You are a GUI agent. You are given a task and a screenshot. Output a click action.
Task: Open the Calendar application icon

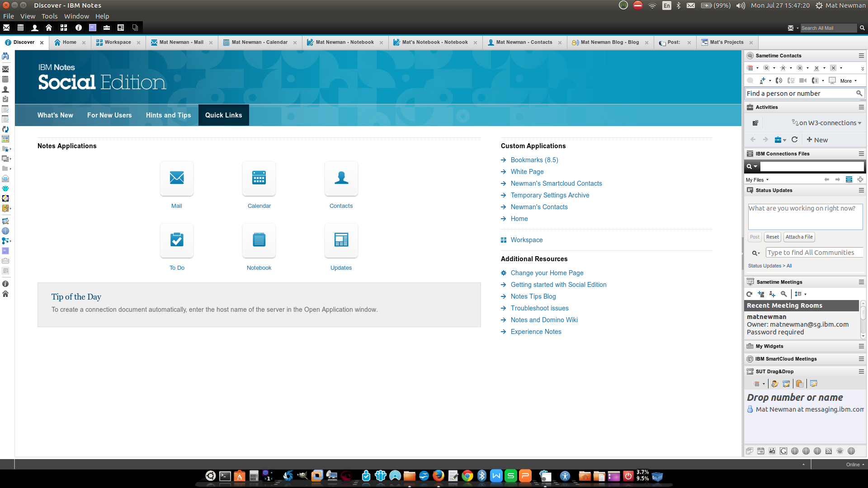259,178
